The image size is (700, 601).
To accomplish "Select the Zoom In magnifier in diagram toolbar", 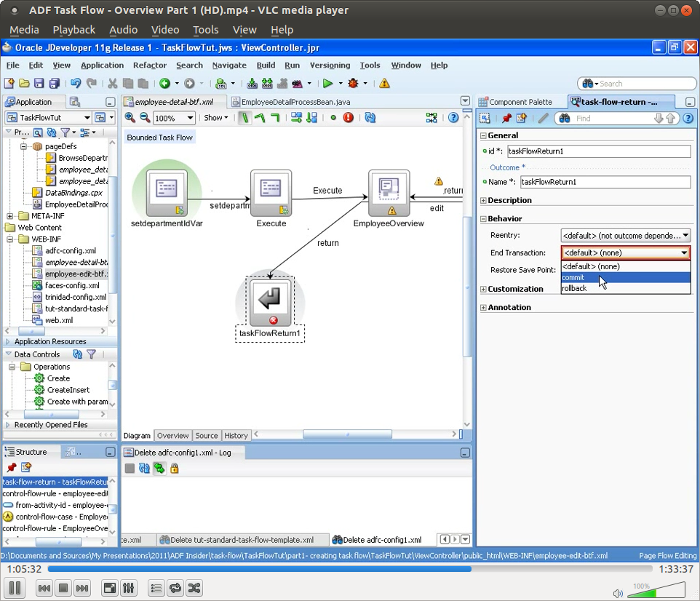I will click(130, 118).
